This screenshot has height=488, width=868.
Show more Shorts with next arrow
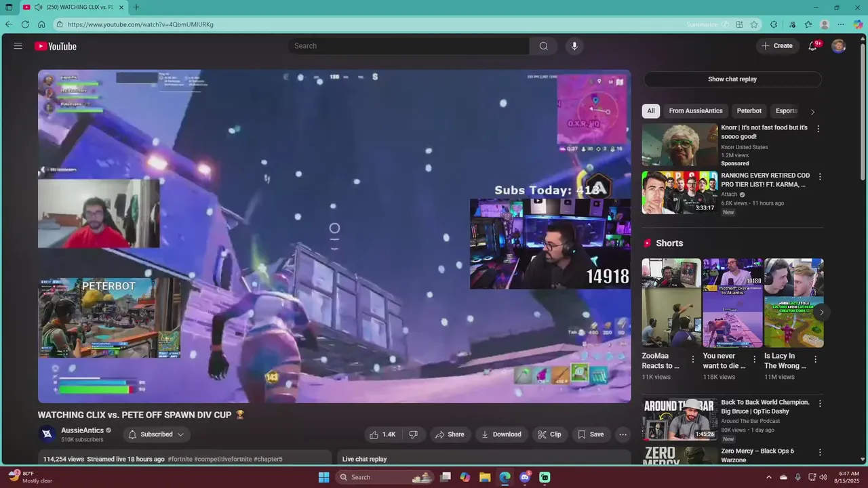tap(821, 312)
